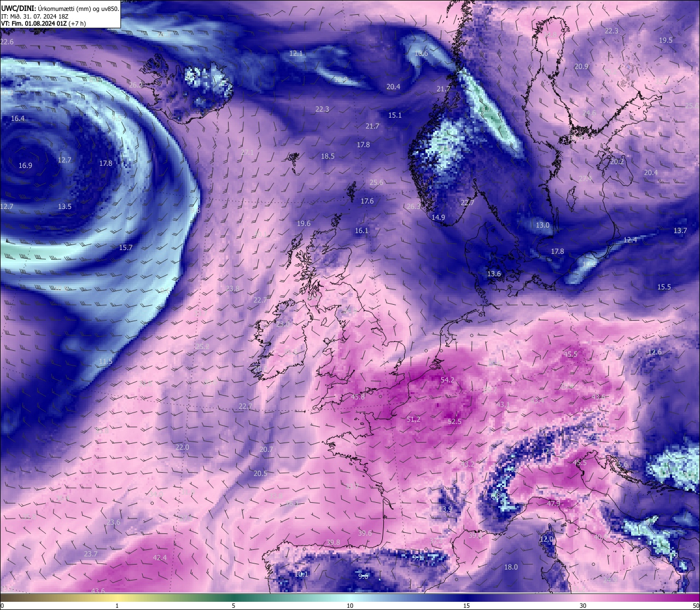Click the 39.8 value label
Image resolution: width=700 pixels, height=610 pixels.
point(332,542)
